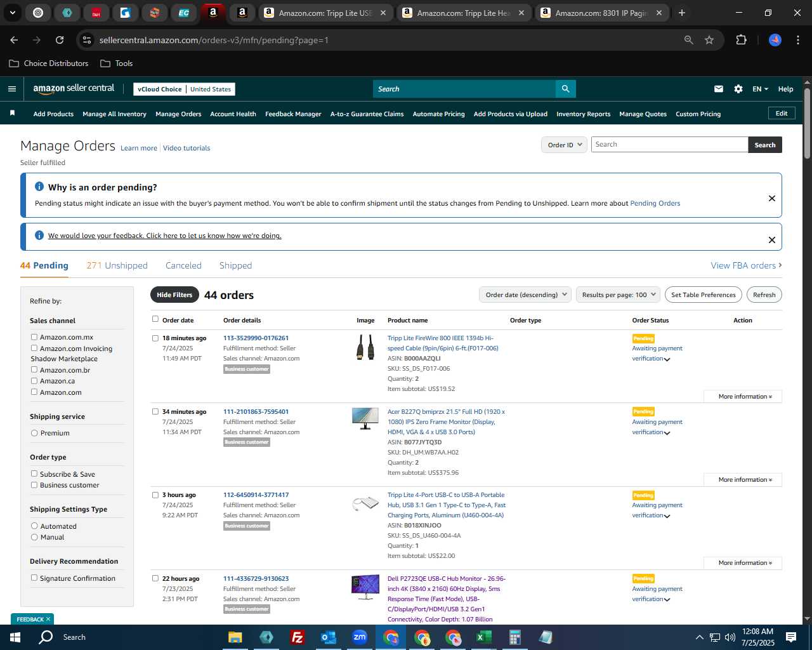The height and width of the screenshot is (650, 812).
Task: Open order link 111-4336729-9130623
Action: click(x=256, y=578)
